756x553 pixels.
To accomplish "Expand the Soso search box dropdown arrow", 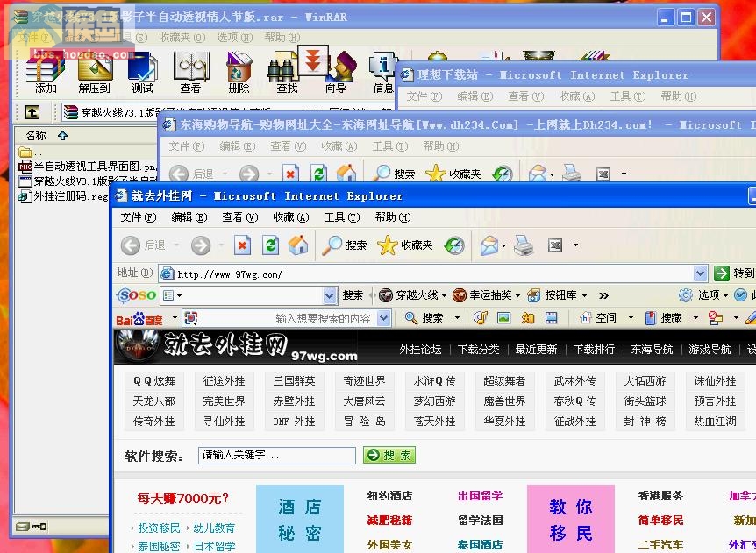I will click(x=329, y=294).
